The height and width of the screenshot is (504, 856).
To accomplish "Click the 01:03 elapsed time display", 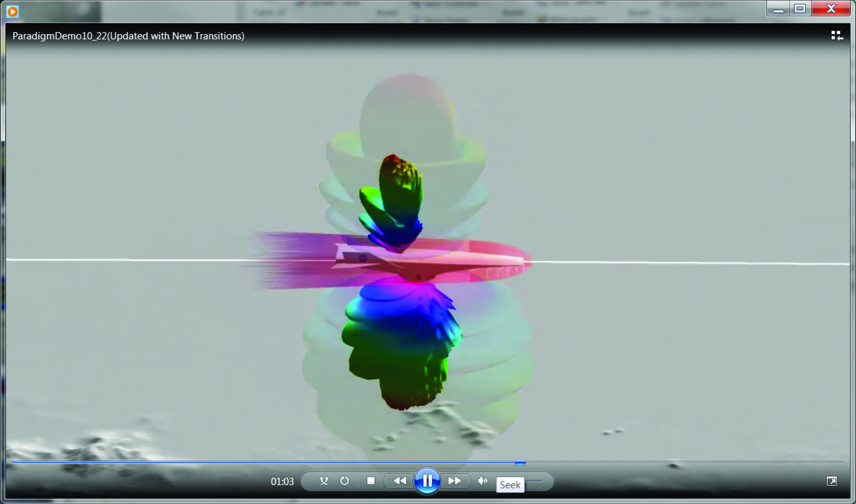I will (282, 481).
